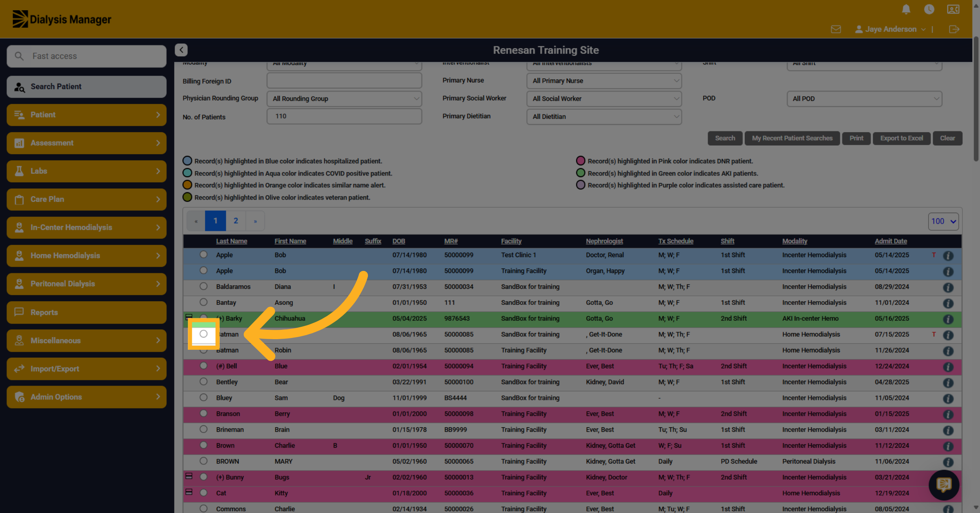Collapse the sidebar with the back arrow
980x513 pixels.
(x=181, y=50)
